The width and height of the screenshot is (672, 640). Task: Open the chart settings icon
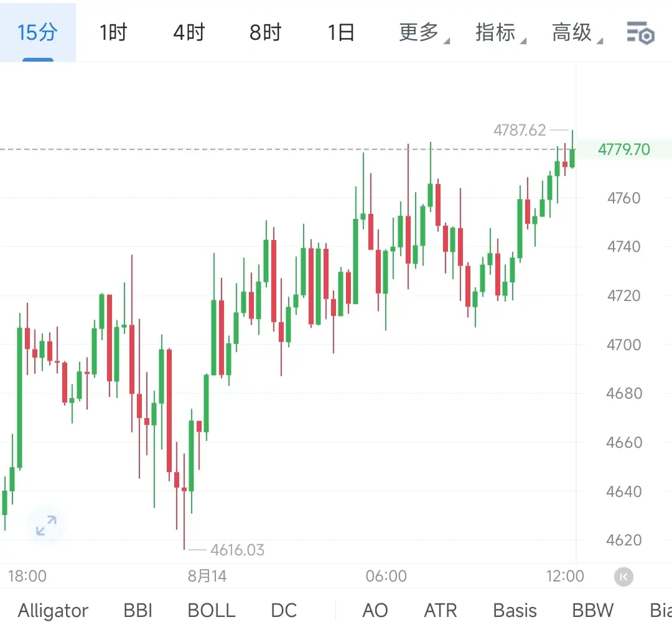point(640,32)
